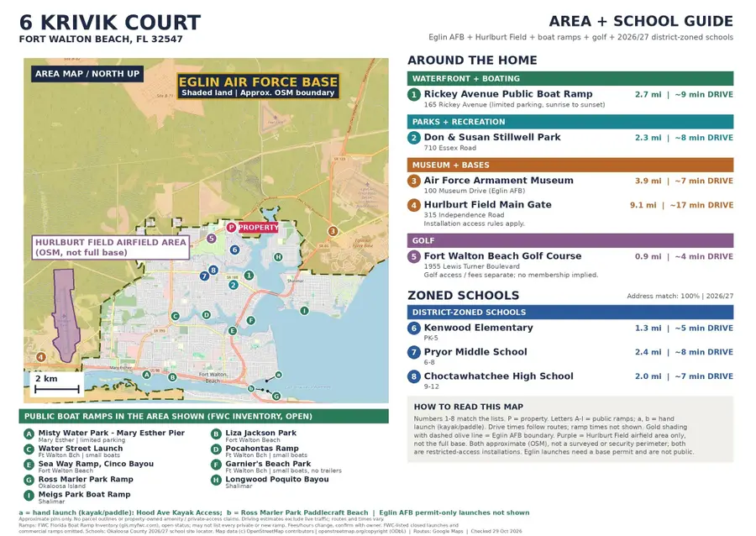Click purple number 5 golf course badge in list
756x536 pixels.
pyautogui.click(x=413, y=256)
